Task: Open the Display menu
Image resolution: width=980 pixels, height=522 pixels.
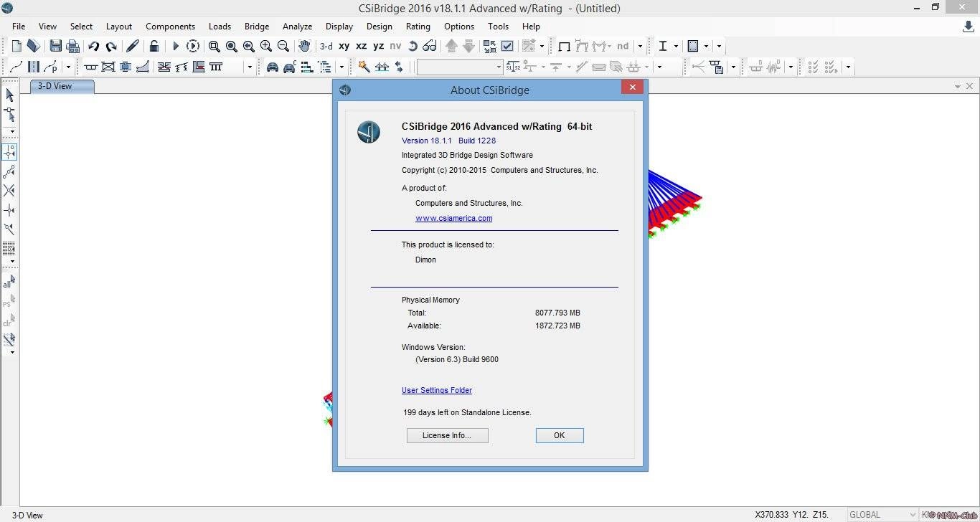Action: (x=339, y=26)
